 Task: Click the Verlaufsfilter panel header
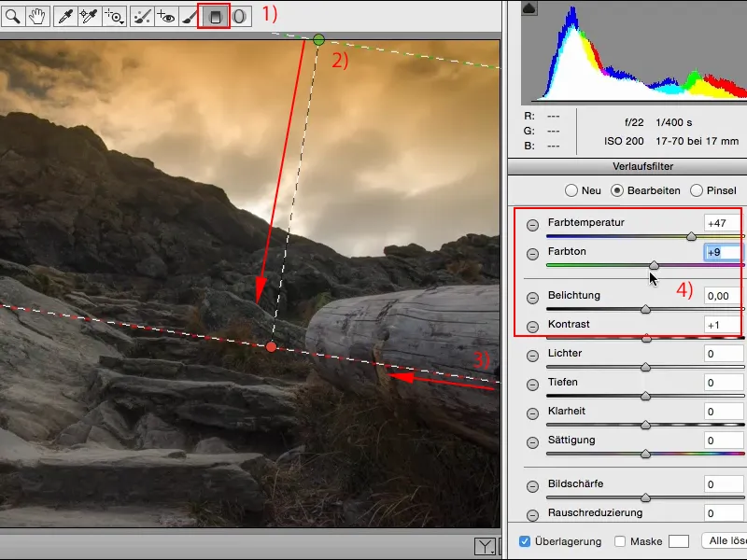627,167
